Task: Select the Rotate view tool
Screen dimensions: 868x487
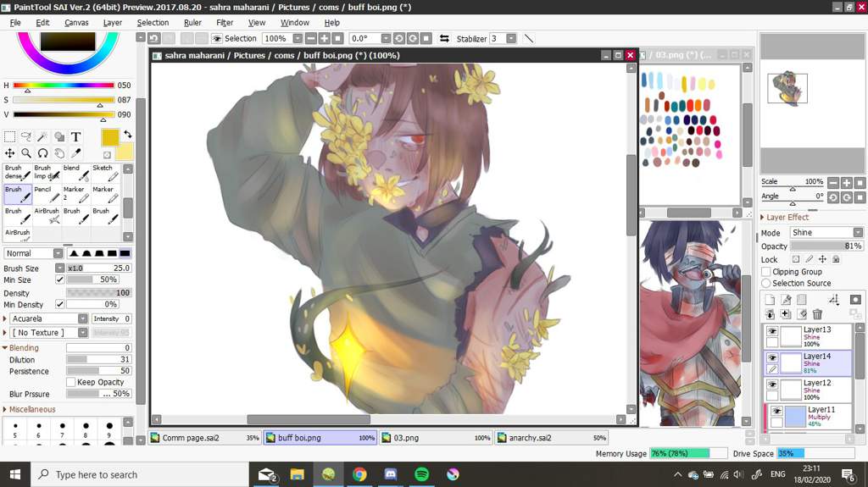Action: tap(42, 152)
